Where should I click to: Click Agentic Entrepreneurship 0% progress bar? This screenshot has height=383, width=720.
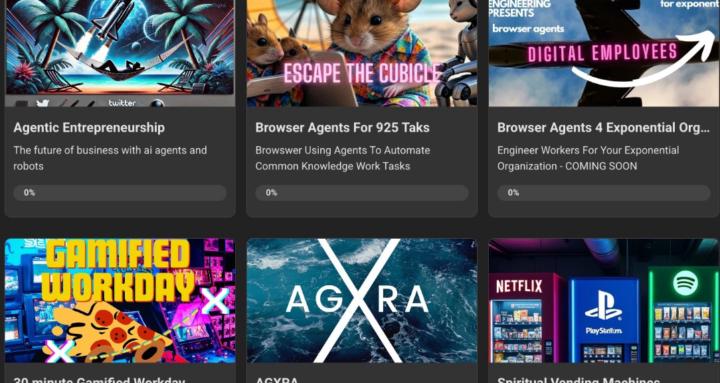(x=120, y=193)
